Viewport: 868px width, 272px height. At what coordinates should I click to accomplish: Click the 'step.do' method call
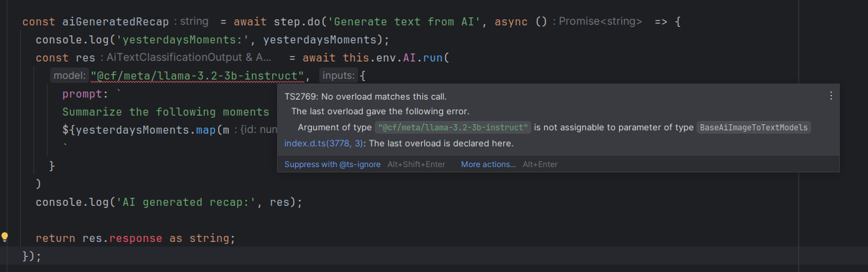click(296, 21)
